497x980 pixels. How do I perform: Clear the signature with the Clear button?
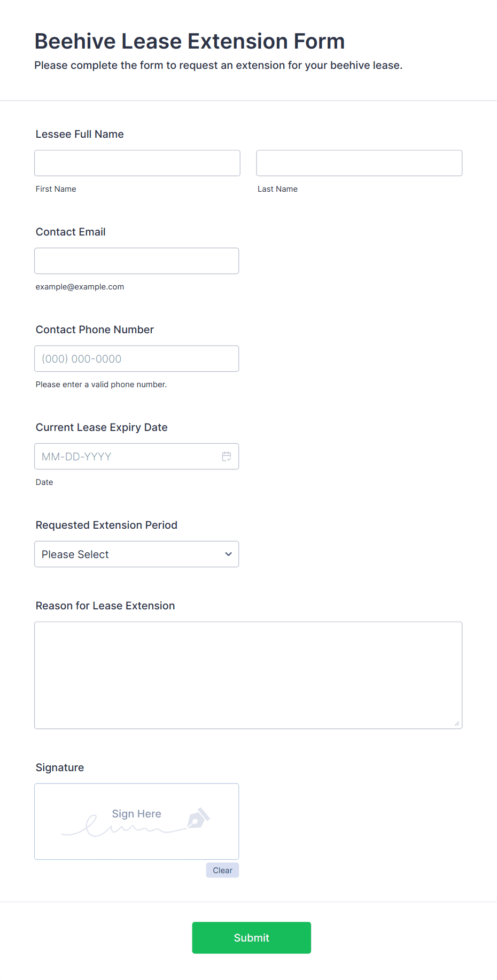pos(222,871)
